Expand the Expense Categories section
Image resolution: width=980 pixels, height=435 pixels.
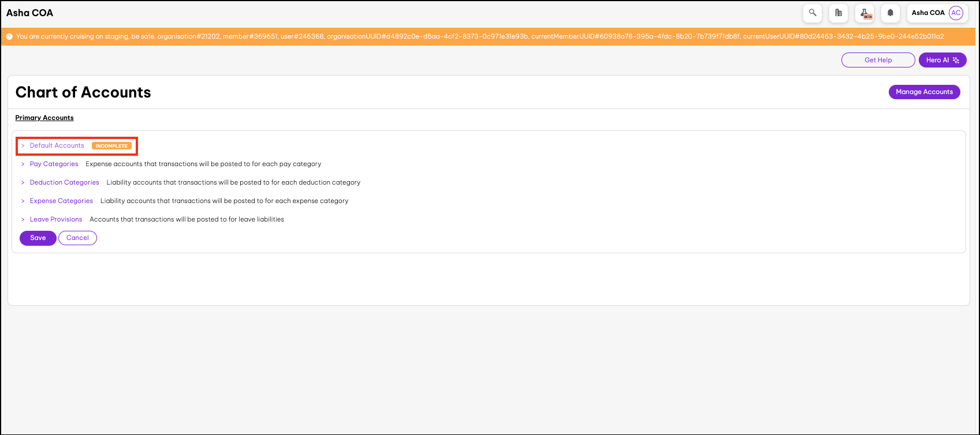[x=61, y=201]
